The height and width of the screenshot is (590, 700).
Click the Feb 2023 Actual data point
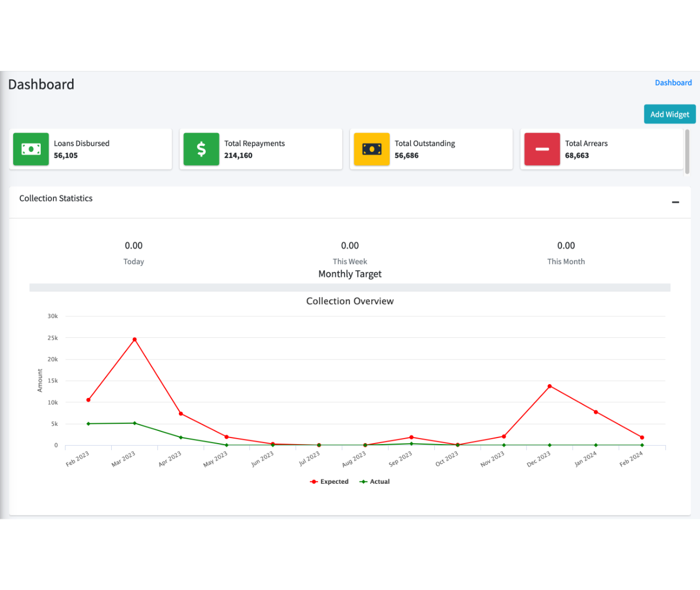(x=89, y=424)
